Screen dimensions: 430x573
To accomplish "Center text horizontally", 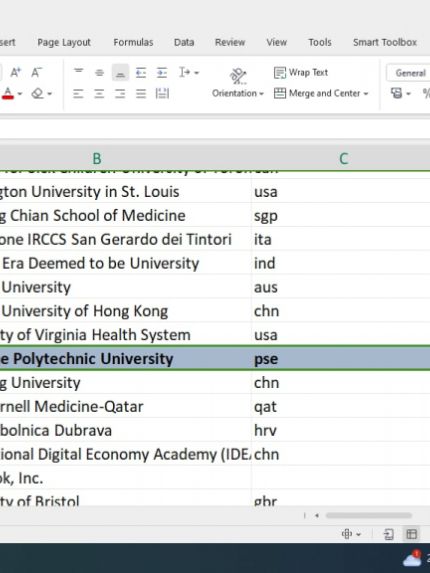I will pos(99,94).
